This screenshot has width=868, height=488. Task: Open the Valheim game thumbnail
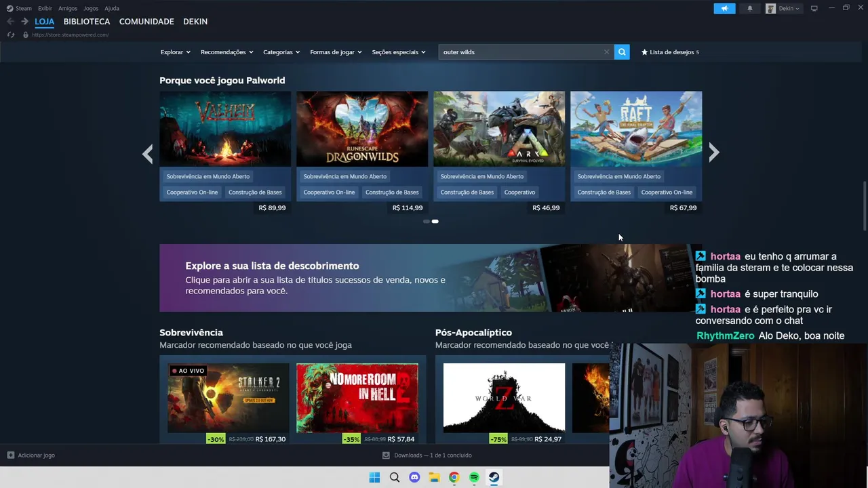click(225, 129)
